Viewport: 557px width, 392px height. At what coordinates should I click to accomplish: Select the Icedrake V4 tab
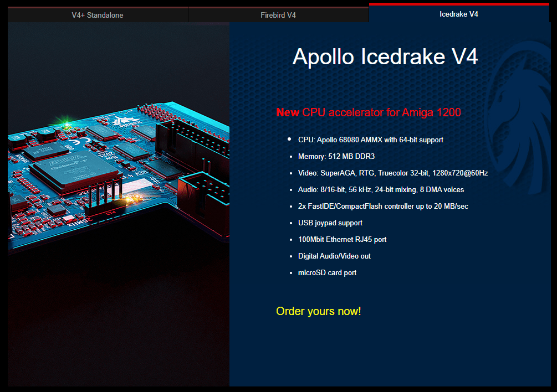(458, 14)
